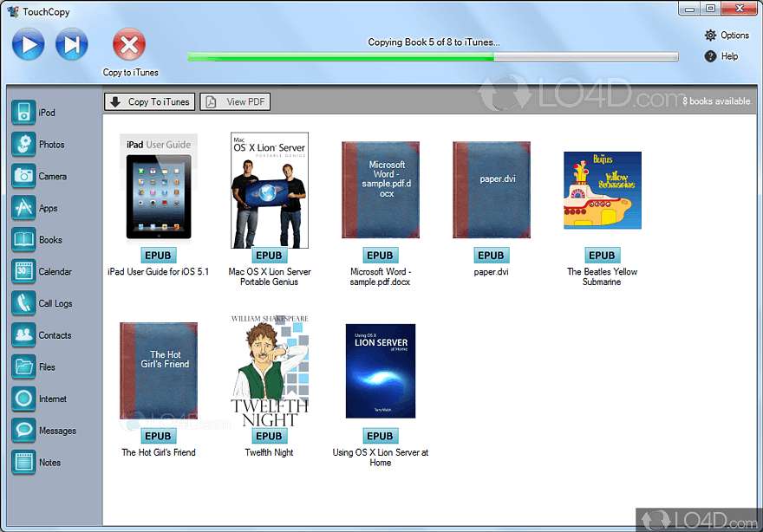The image size is (763, 532).
Task: Click 'iPad User Guide for iOS 5.1' title
Action: pyautogui.click(x=158, y=271)
